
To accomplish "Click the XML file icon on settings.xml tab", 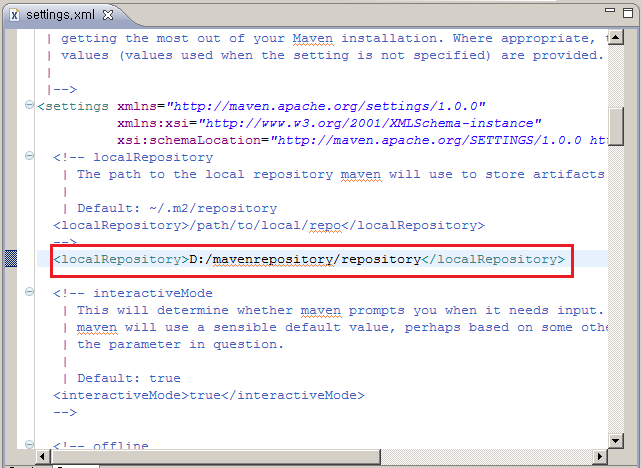I will tap(13, 15).
